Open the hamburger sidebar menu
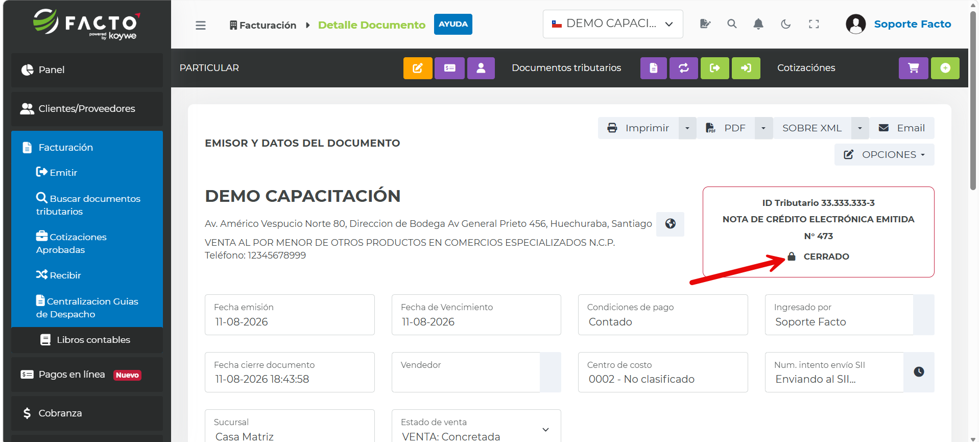The width and height of the screenshot is (980, 442). click(200, 25)
